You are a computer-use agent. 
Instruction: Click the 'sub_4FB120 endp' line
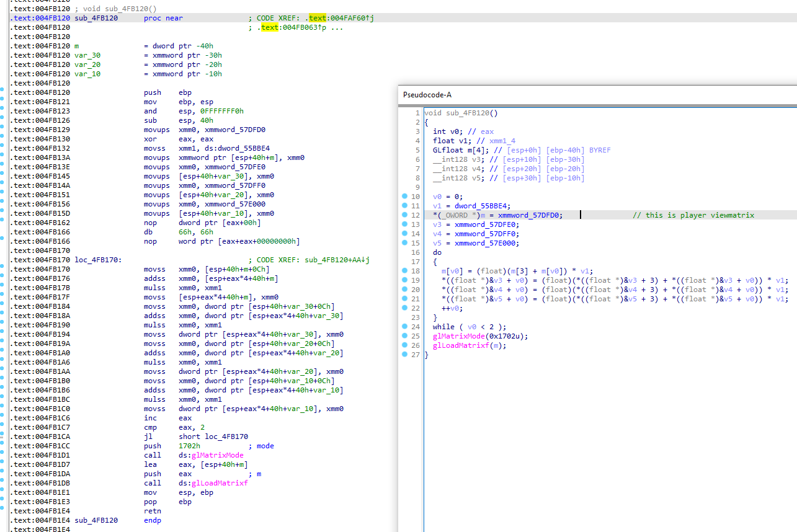point(118,520)
